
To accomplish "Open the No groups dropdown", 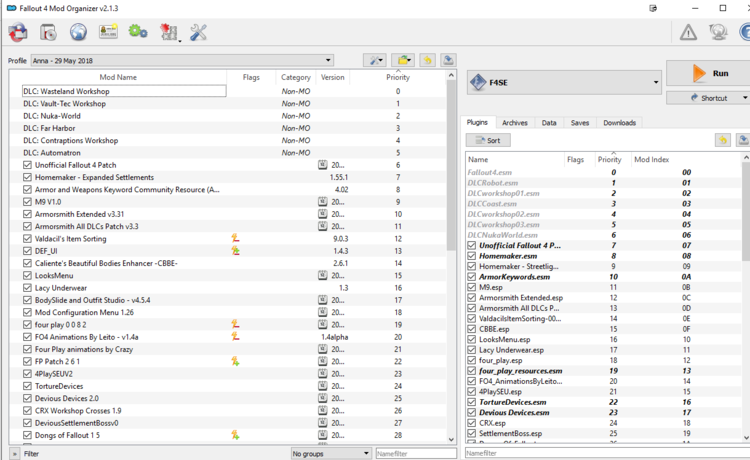I will [x=331, y=453].
